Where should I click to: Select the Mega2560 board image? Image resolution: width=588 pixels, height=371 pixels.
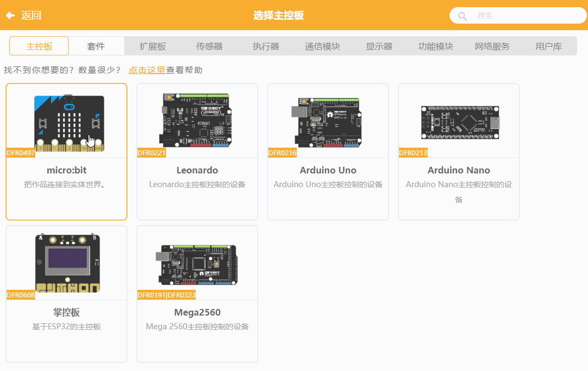pos(197,265)
